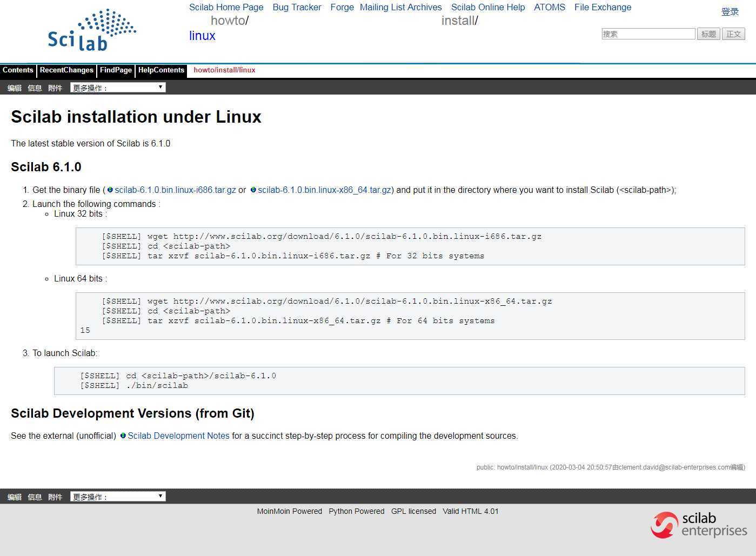Viewport: 756px width, 556px height.
Task: Click the 标题 title search button
Action: [708, 34]
